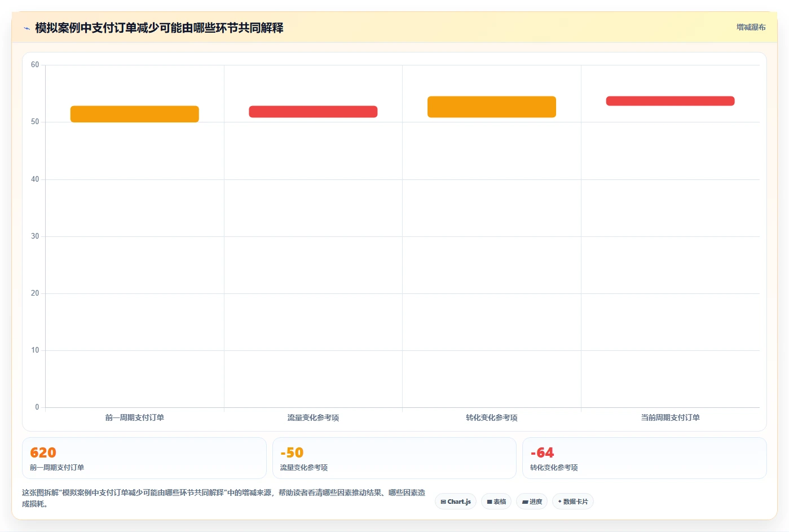The width and height of the screenshot is (789, 532).
Task: Click x-axis label 转化变化参考项
Action: pos(492,418)
